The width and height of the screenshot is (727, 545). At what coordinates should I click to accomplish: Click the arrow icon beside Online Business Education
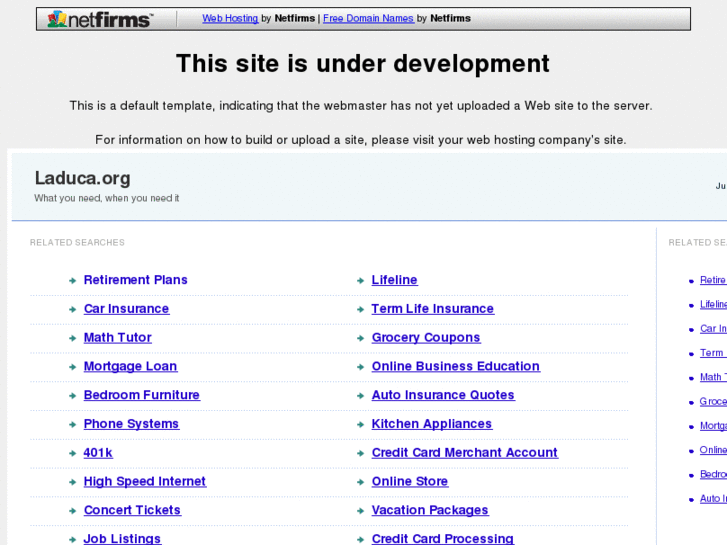coord(360,367)
